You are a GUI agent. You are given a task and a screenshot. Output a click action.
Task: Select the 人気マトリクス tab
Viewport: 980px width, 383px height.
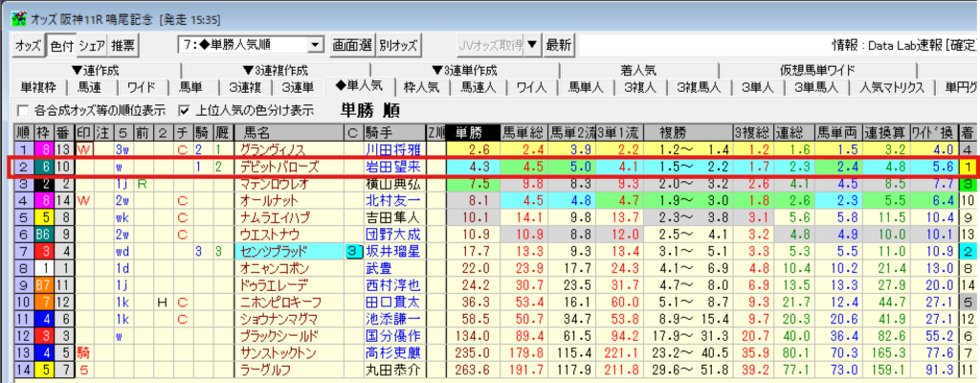click(x=891, y=88)
